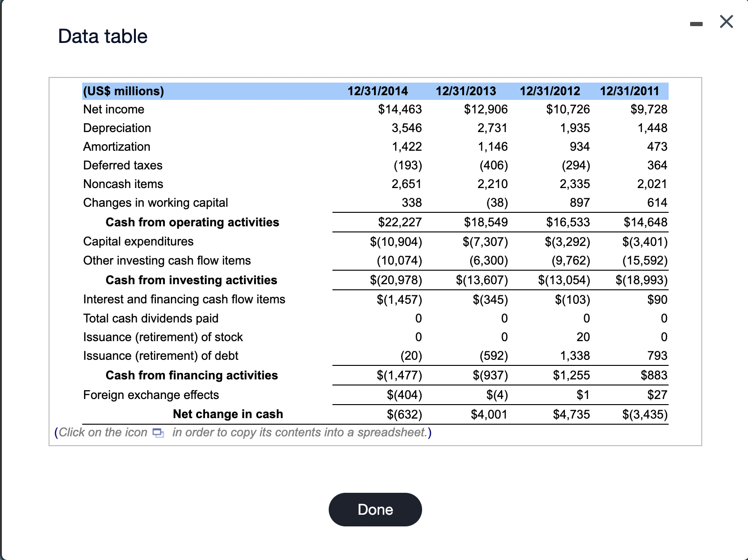
Task: Click the $22,227 operating cash value
Action: [399, 222]
